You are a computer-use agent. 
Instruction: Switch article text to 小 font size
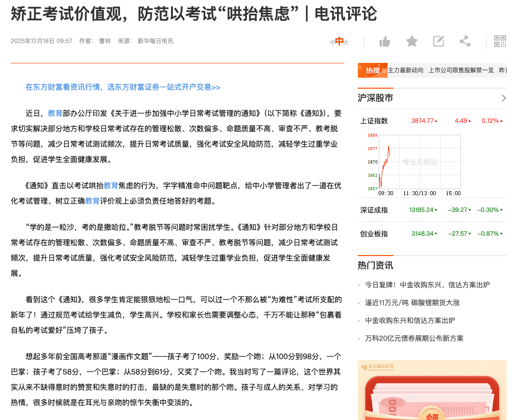pyautogui.click(x=331, y=42)
